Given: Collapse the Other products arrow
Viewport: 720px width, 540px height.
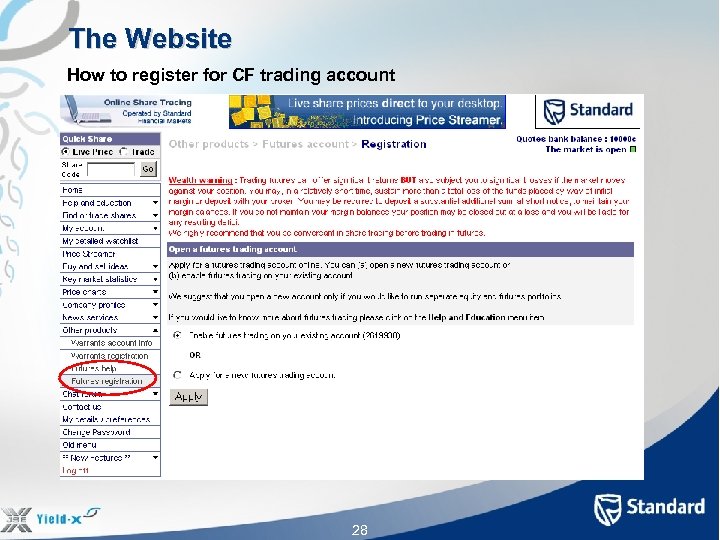Looking at the screenshot, I should click(155, 330).
